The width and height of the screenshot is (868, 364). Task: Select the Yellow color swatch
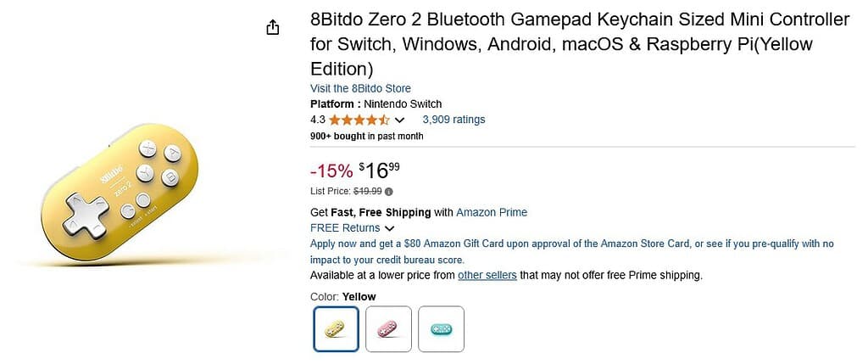(x=336, y=328)
